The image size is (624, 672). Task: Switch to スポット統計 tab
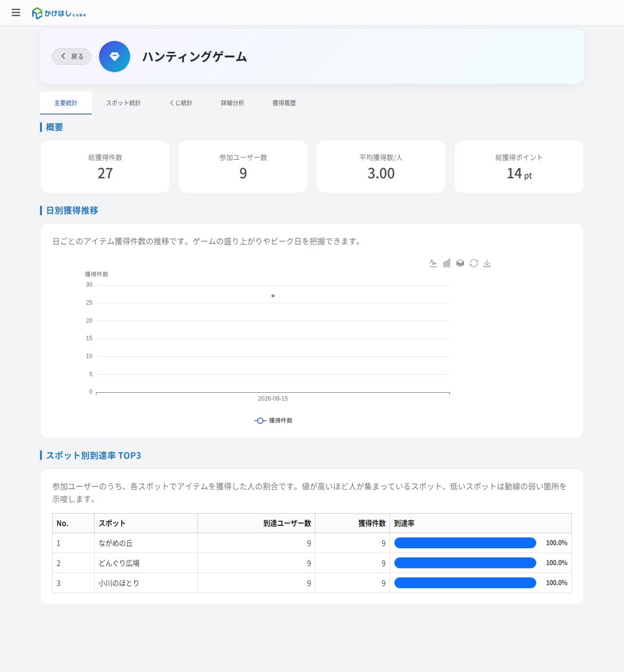tap(123, 103)
